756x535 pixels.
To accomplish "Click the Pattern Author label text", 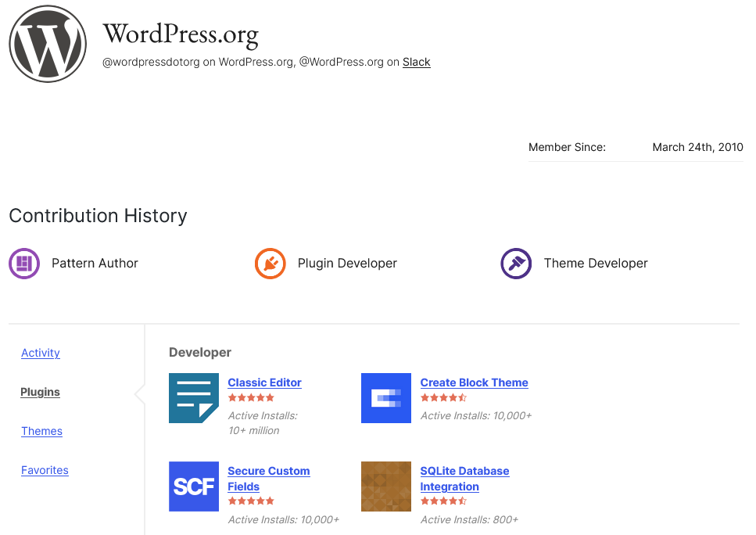I will pyautogui.click(x=95, y=264).
